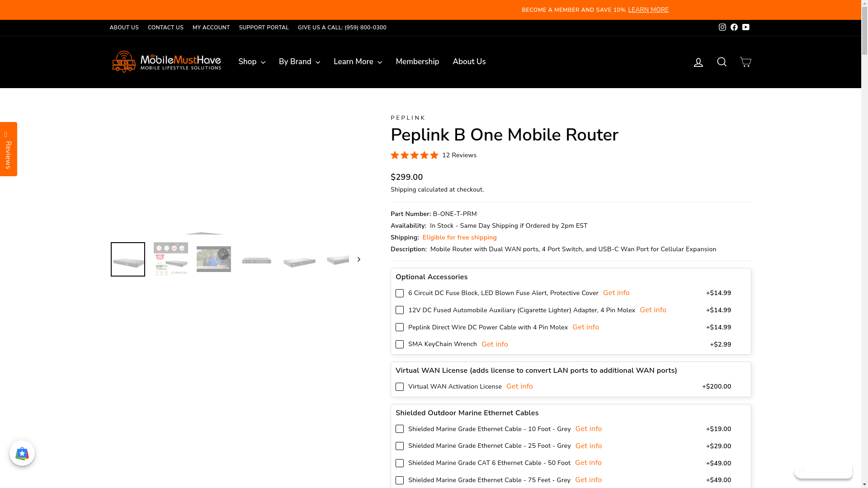868x488 pixels.
Task: Expand the By Brand dropdown menu
Action: (x=299, y=62)
